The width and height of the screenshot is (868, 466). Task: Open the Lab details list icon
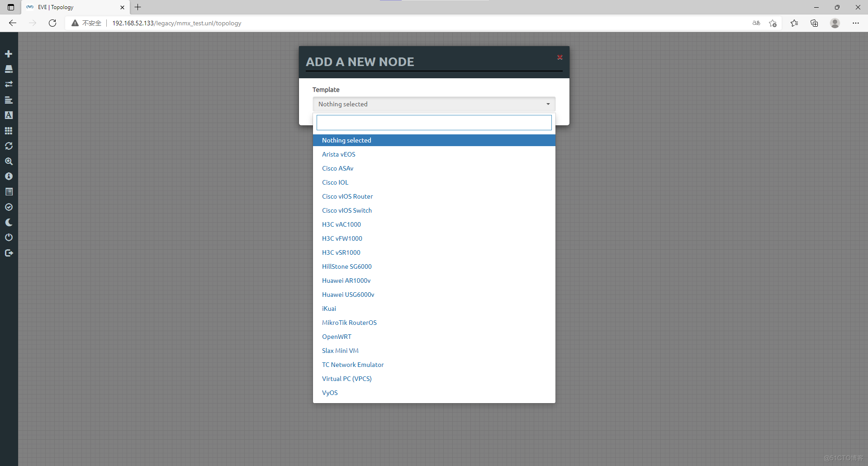9,192
